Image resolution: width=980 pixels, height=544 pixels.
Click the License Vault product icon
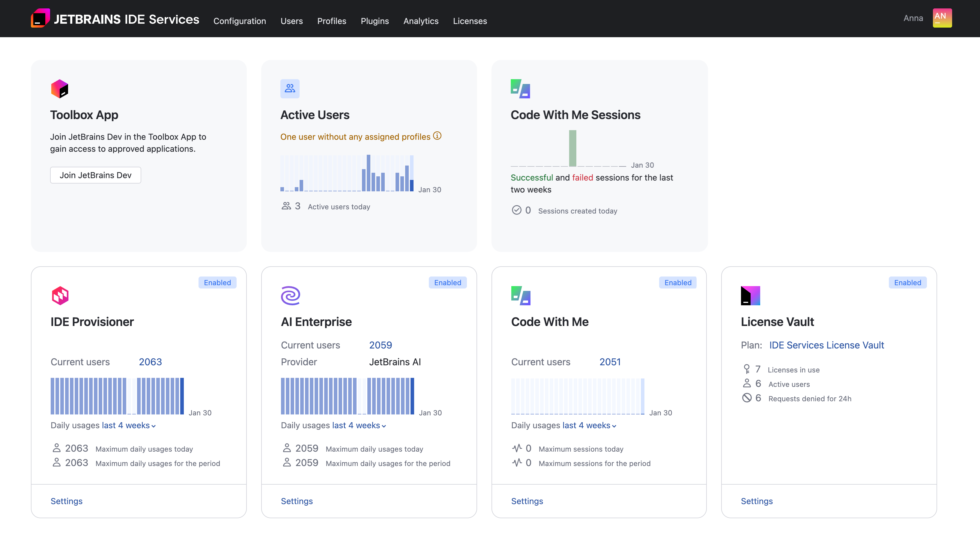pyautogui.click(x=751, y=295)
